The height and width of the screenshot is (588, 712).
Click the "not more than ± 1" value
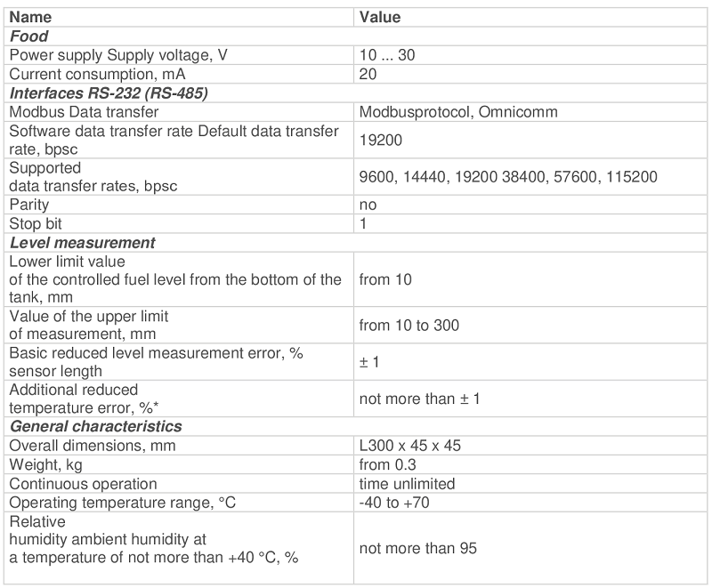tap(420, 399)
